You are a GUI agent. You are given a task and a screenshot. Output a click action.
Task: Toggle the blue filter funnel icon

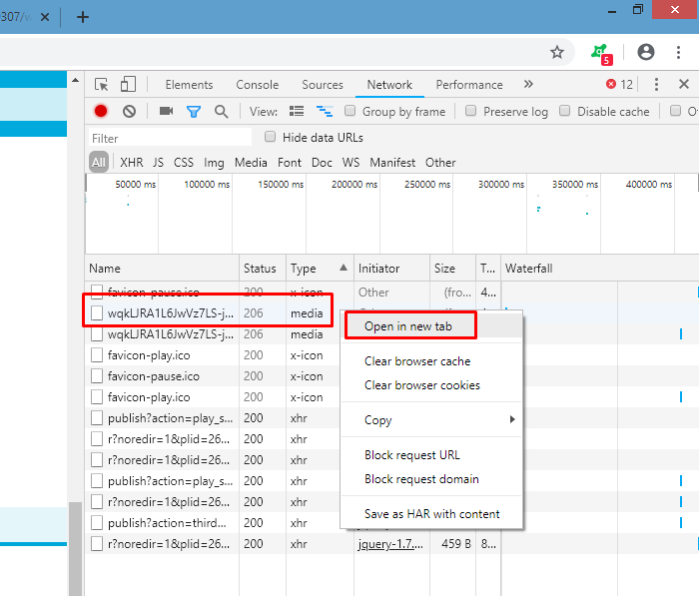[193, 111]
